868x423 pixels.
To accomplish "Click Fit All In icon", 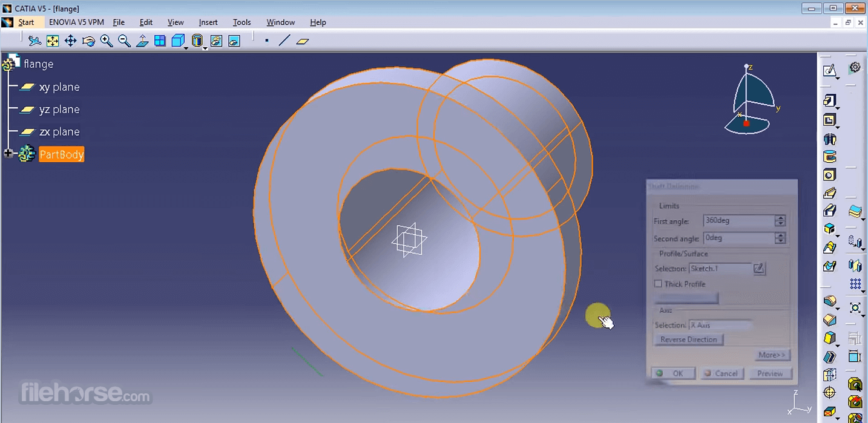I will coord(53,41).
